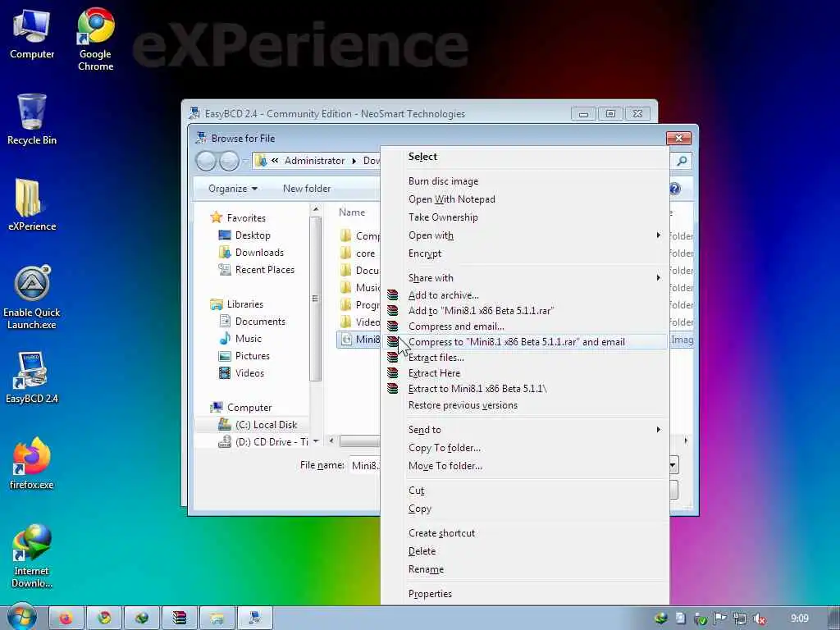Image resolution: width=840 pixels, height=630 pixels.
Task: Click the sidebar scroll-up arrow
Action: point(316,209)
